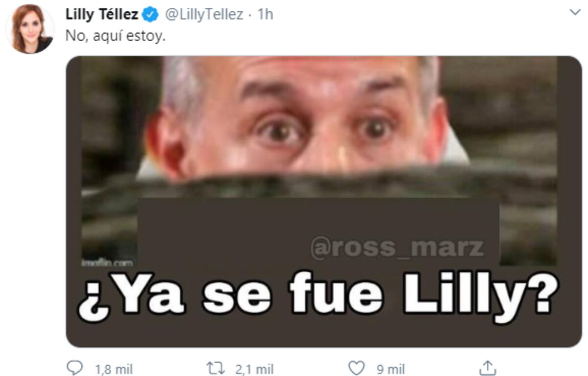588x376 pixels.
Task: Open the tweet via the 1h timestamp
Action: (x=265, y=15)
